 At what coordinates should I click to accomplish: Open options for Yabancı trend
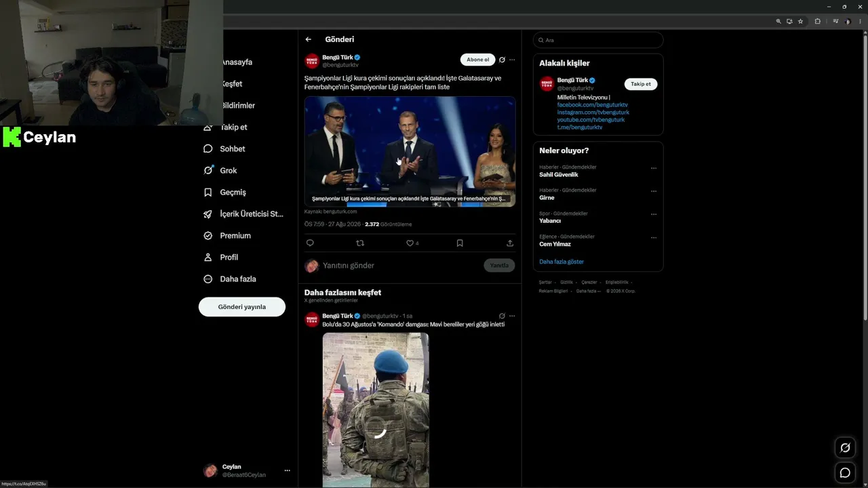654,214
